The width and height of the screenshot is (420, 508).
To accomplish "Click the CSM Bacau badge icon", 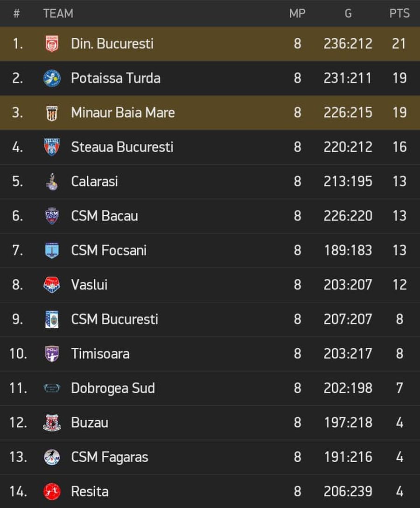I will (x=52, y=216).
